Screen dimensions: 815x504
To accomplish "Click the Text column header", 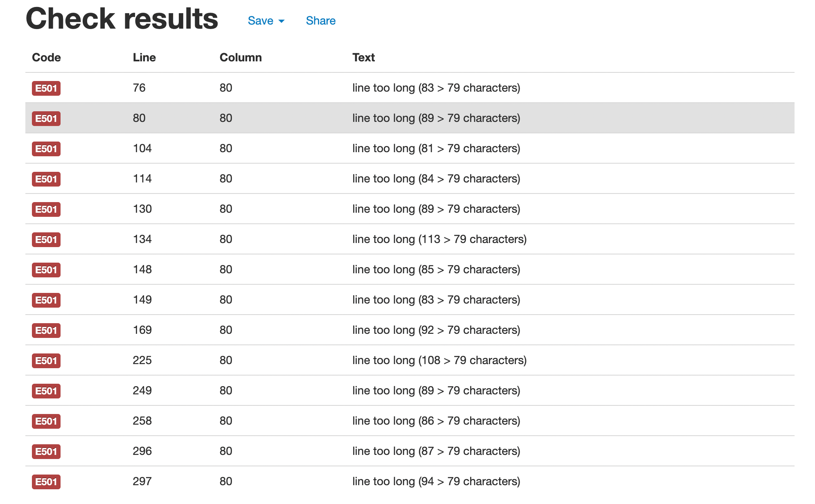I will (363, 58).
